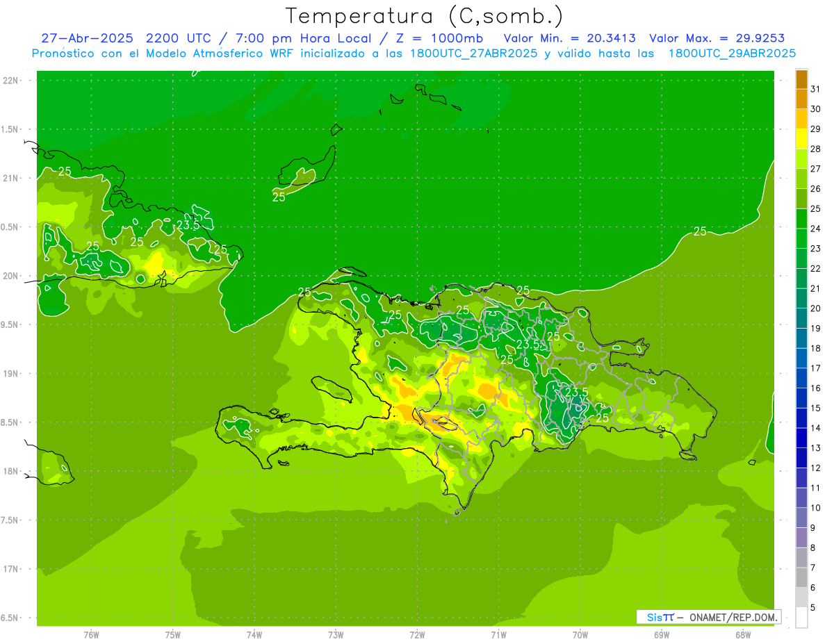The width and height of the screenshot is (834, 644).
Task: Pick the purple swatch between 8 and 9
Action: coord(801,538)
